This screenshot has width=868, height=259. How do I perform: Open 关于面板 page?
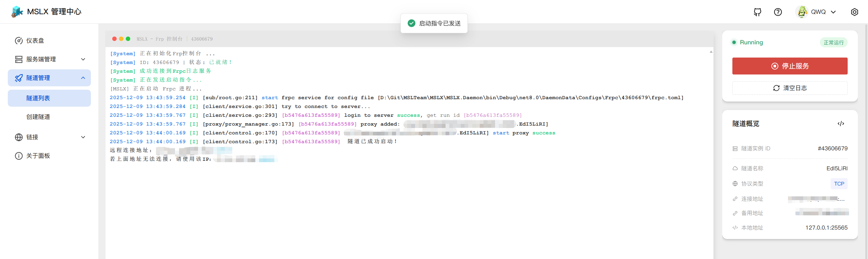pyautogui.click(x=38, y=156)
